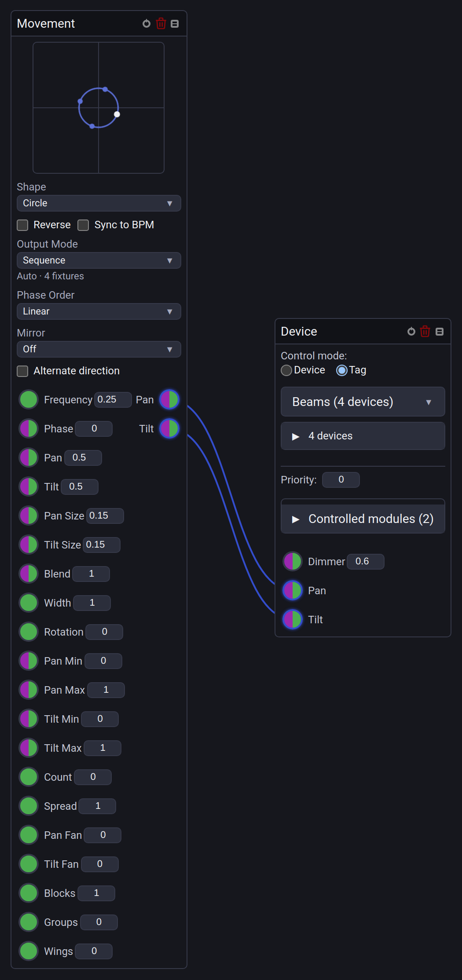Open the Phase Order dropdown showing Linear
Viewport: 462px width, 980px height.
[x=99, y=311]
